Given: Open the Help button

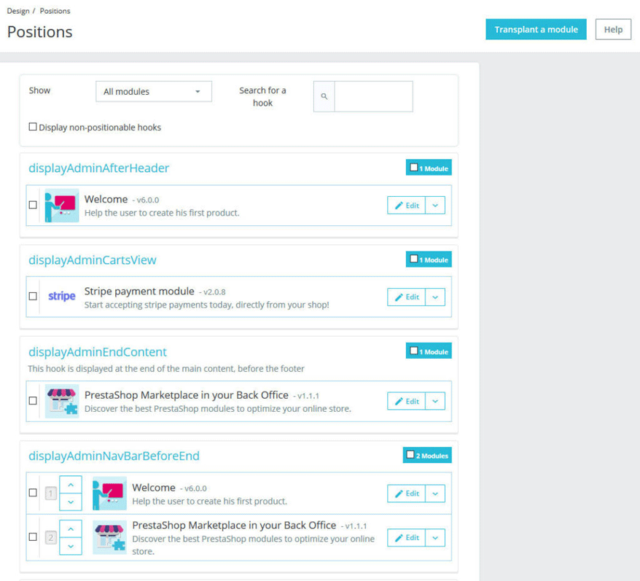Looking at the screenshot, I should (613, 29).
